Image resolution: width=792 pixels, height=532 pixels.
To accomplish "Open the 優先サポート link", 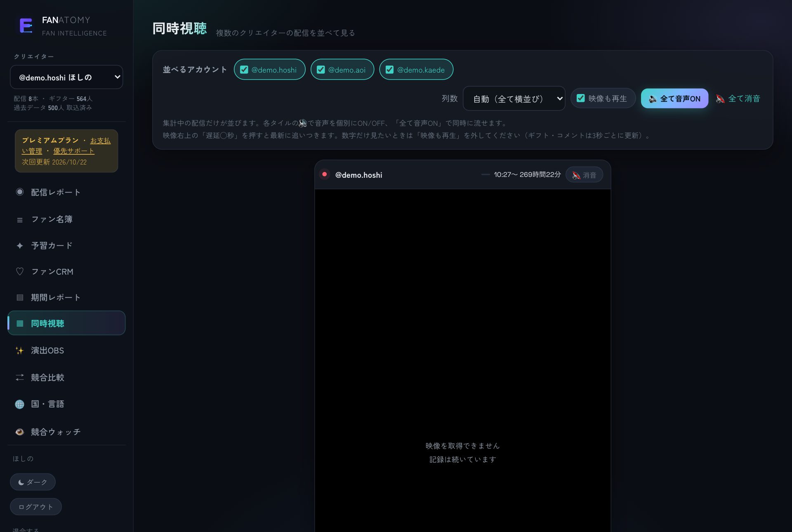I will point(74,151).
